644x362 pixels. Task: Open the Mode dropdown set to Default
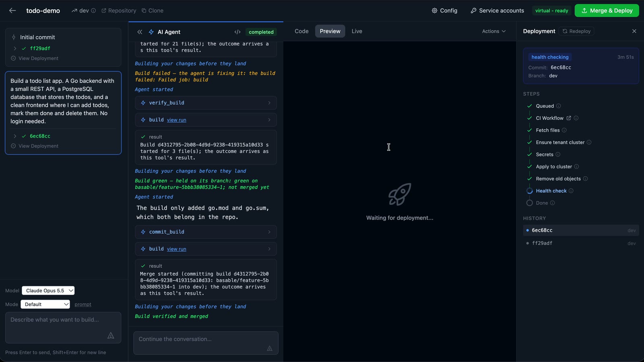pos(45,304)
